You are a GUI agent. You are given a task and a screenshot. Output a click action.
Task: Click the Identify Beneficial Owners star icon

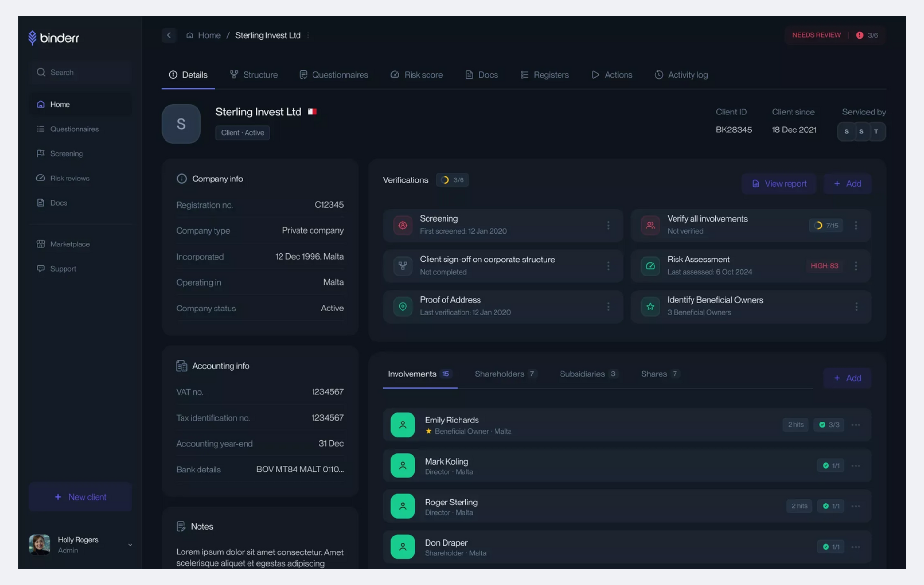tap(650, 307)
